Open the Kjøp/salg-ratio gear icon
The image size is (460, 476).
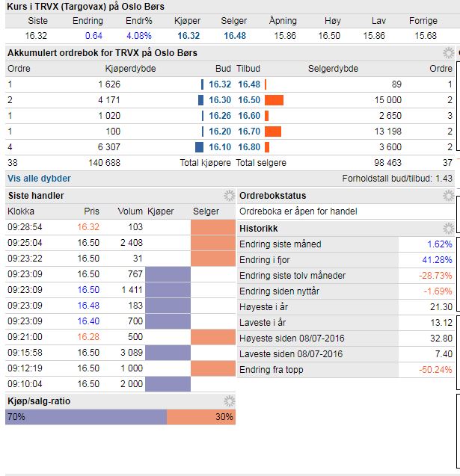click(230, 401)
